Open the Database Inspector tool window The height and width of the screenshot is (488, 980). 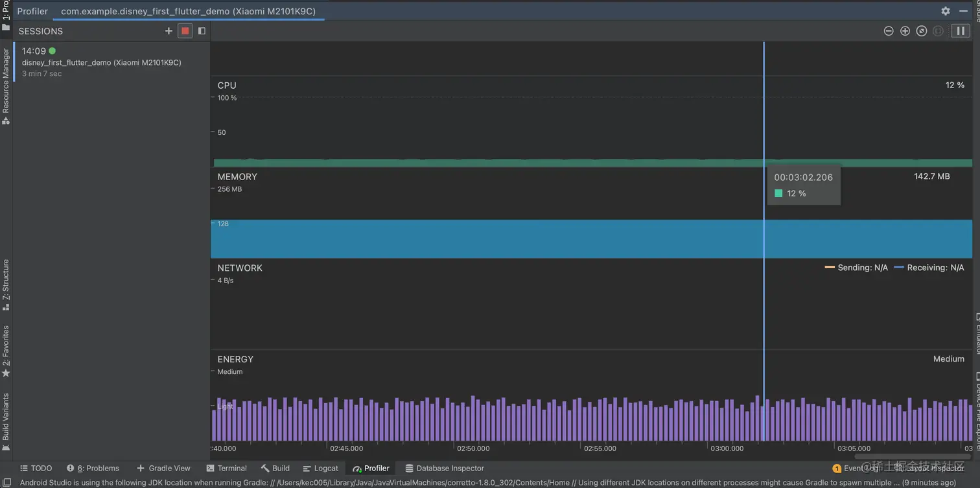tap(445, 469)
